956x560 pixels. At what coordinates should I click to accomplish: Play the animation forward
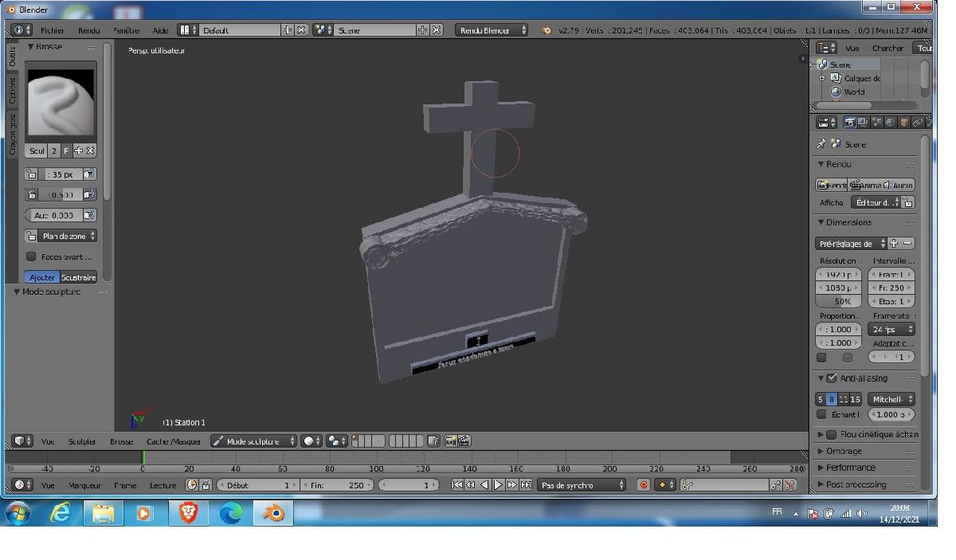coord(498,484)
